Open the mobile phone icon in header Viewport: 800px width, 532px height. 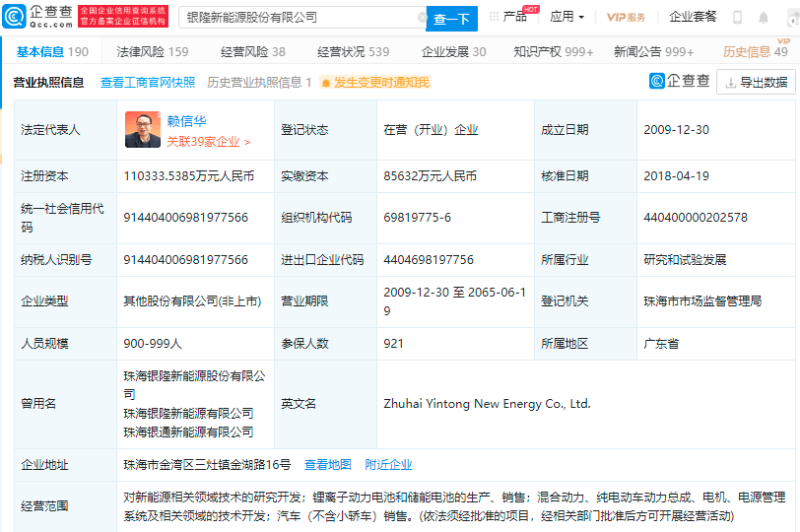tap(737, 18)
